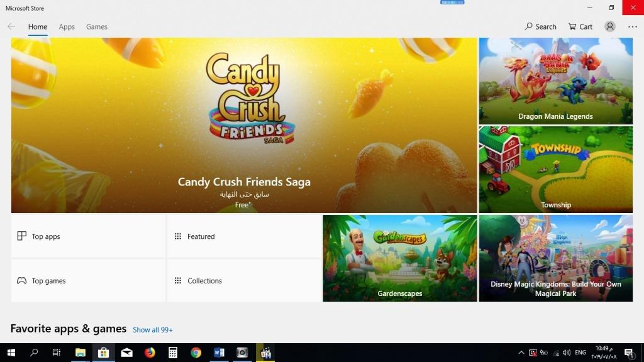Click the Microsoft Store taskbar icon

104,353
